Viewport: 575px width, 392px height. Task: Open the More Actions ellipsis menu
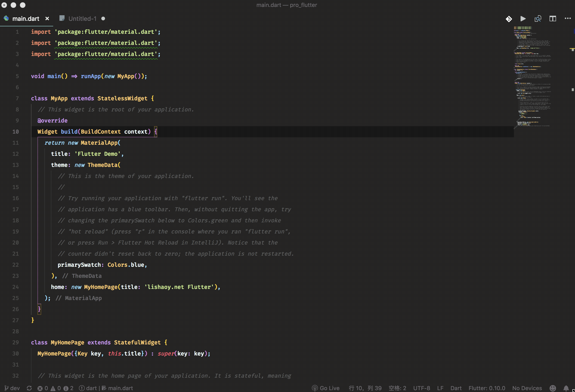568,18
